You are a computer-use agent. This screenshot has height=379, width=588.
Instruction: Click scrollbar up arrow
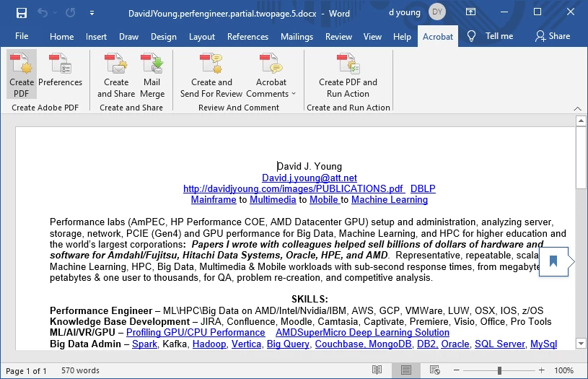click(581, 121)
